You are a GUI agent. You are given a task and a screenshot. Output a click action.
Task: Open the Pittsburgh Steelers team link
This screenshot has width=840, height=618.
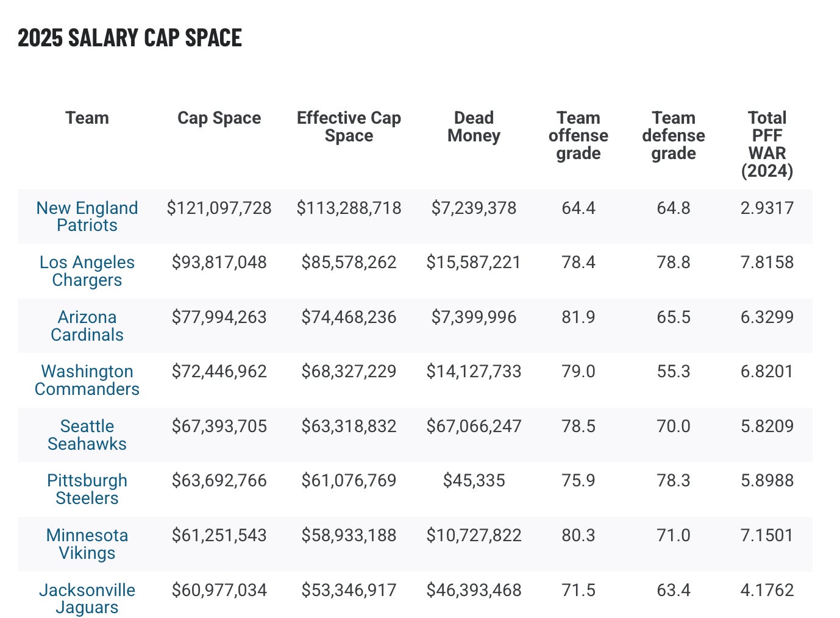click(87, 489)
